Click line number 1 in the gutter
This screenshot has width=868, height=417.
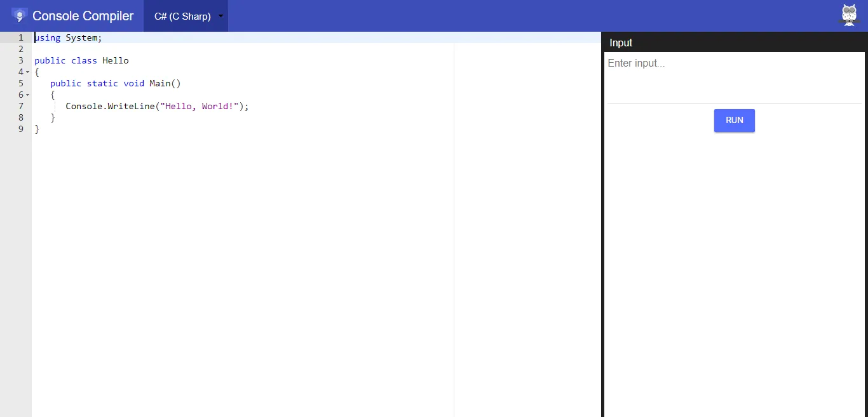tap(20, 37)
